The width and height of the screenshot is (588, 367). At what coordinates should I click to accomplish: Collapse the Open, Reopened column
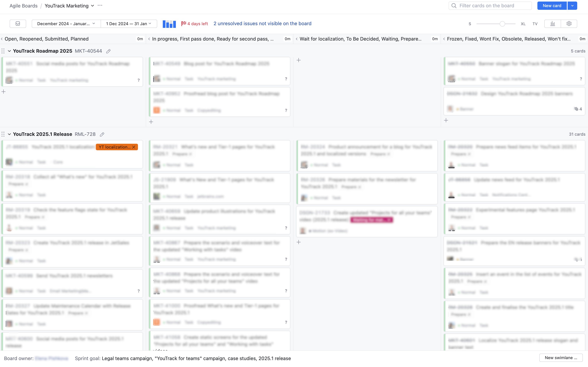[2, 39]
